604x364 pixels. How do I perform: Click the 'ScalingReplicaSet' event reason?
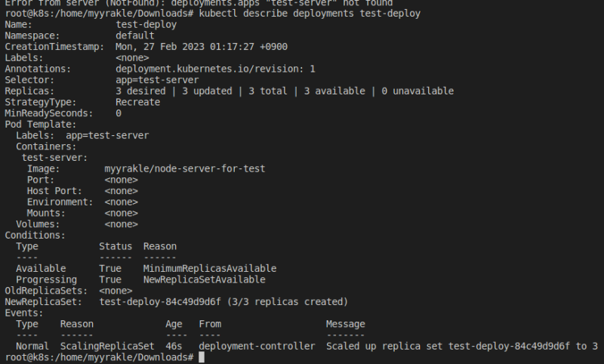107,346
